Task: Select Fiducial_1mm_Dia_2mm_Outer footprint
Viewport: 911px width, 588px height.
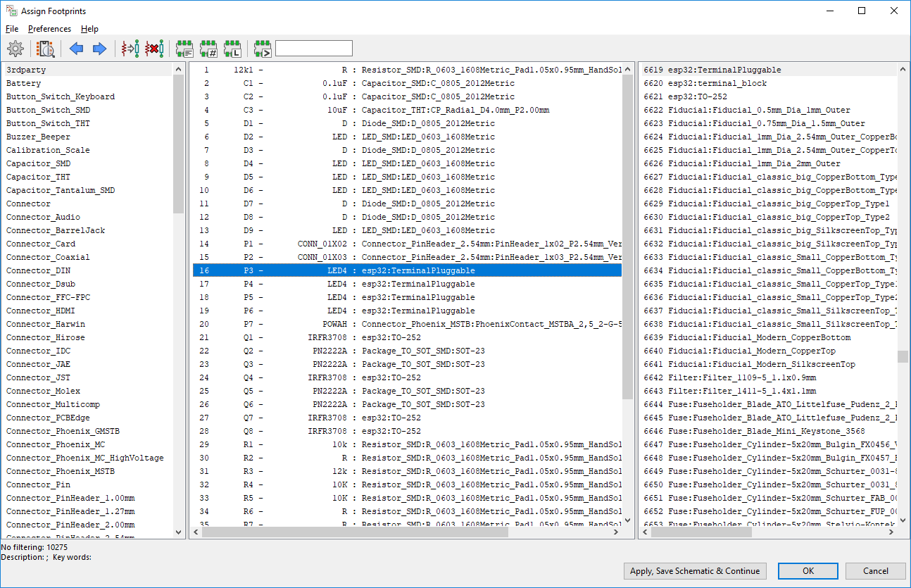Action: (x=769, y=163)
